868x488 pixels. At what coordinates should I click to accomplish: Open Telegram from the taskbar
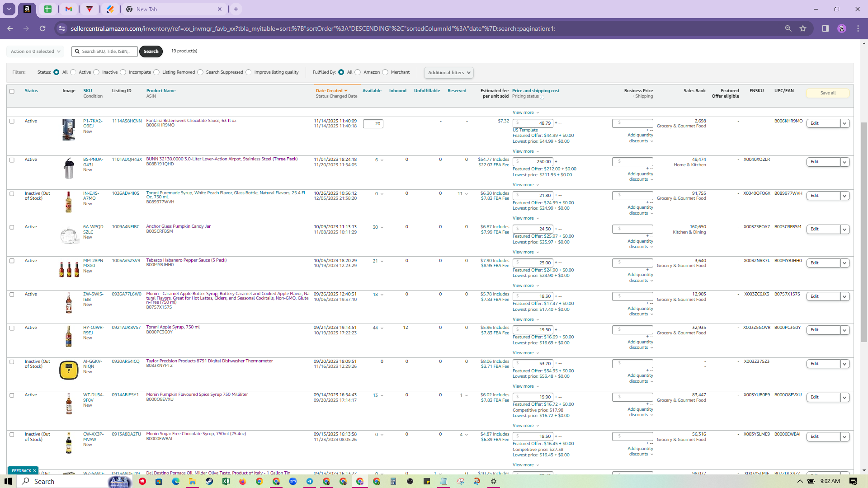tap(310, 481)
